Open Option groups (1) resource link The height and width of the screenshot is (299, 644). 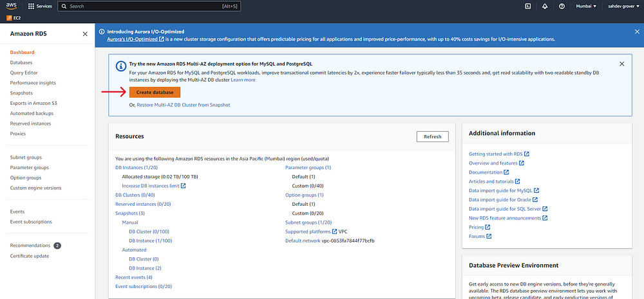tap(305, 195)
